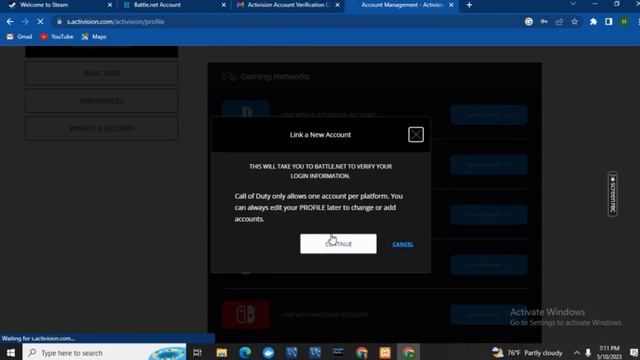Click the address bar showing s.activision.com

point(286,22)
